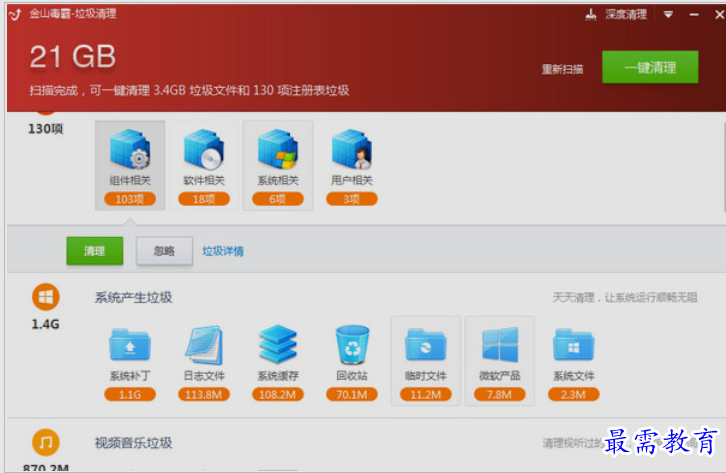Select the 系统文件 folder icon
The image size is (726, 473).
coord(573,345)
